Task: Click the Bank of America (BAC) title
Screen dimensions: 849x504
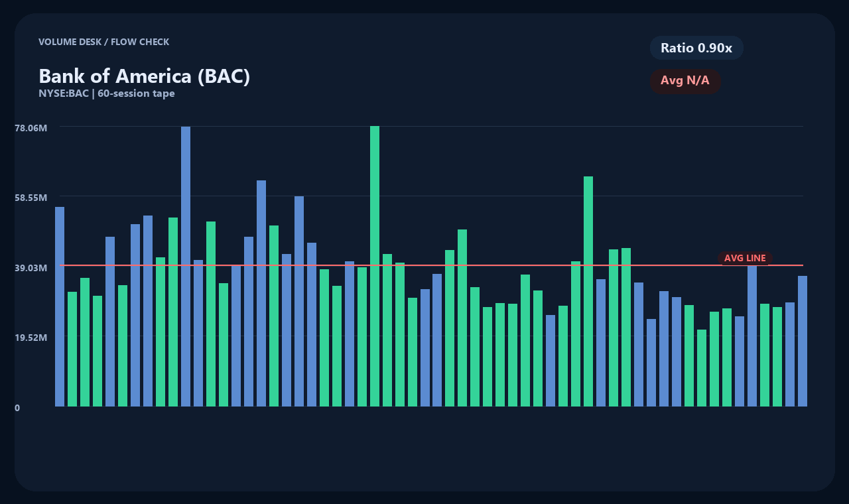Action: 145,76
